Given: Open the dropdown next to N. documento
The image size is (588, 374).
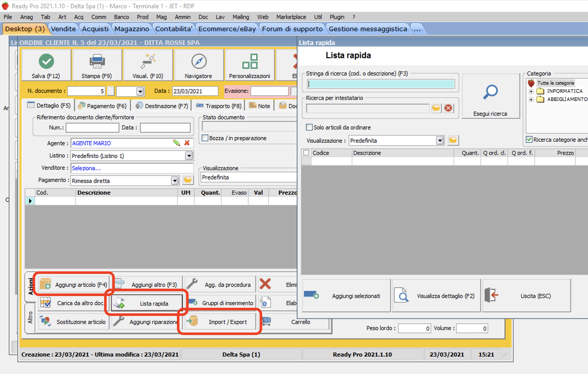Looking at the screenshot, I should coord(140,91).
